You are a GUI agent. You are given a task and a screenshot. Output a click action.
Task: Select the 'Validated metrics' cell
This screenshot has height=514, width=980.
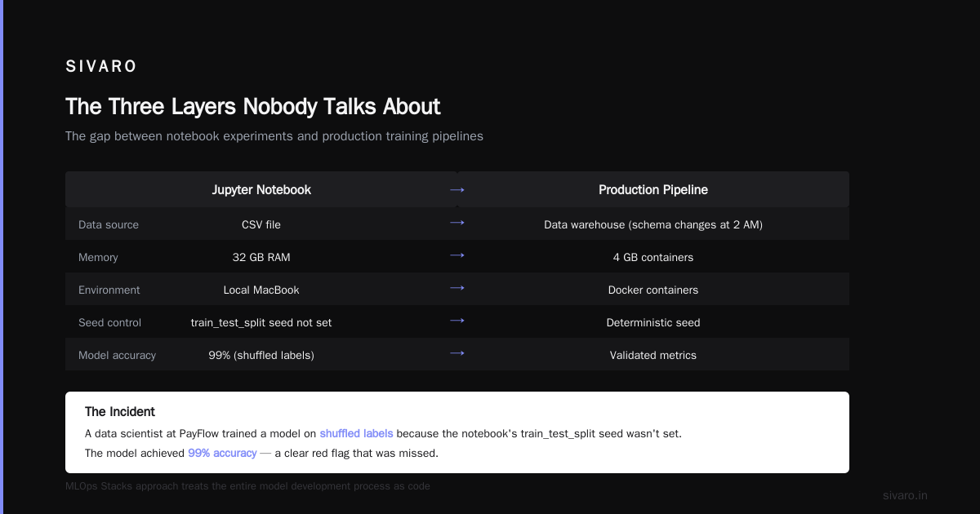653,355
